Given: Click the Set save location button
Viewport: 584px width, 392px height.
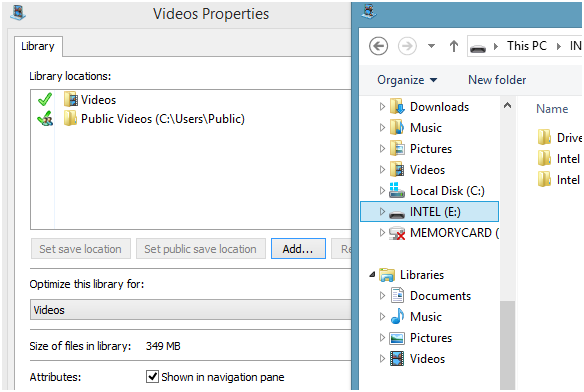Looking at the screenshot, I should click(x=81, y=249).
